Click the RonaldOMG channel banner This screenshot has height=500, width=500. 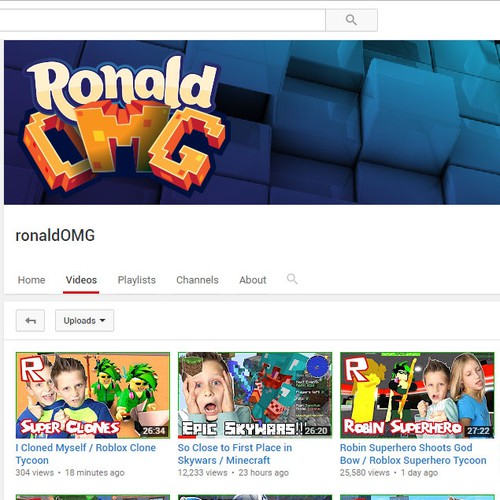[252, 122]
